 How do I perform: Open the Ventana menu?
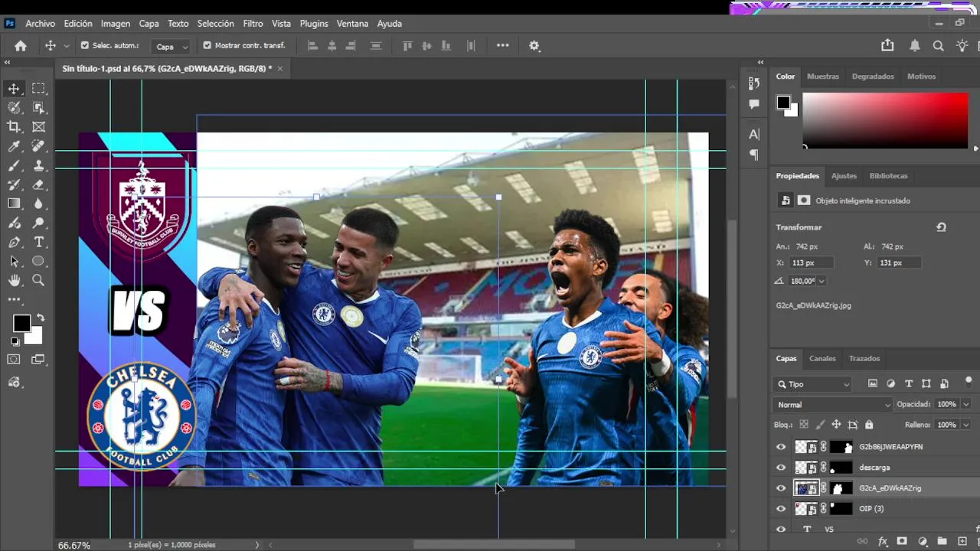352,24
